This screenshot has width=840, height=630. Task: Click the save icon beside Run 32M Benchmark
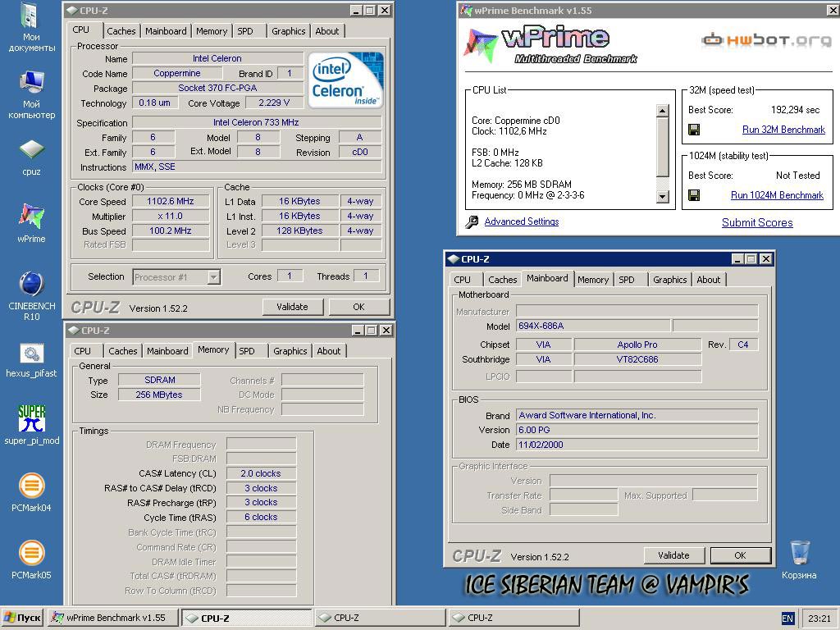coord(694,130)
